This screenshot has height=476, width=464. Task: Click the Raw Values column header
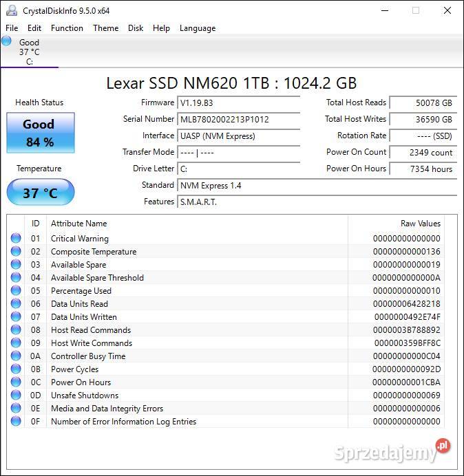[x=396, y=224]
